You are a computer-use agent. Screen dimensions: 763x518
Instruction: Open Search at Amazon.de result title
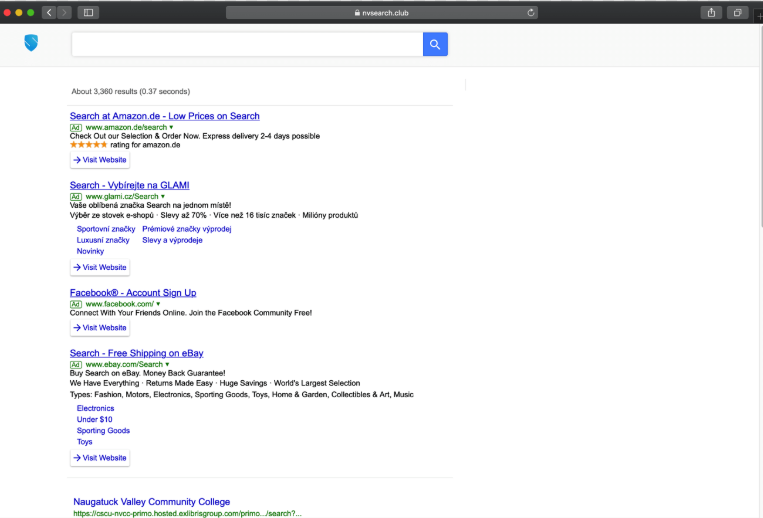coord(164,116)
